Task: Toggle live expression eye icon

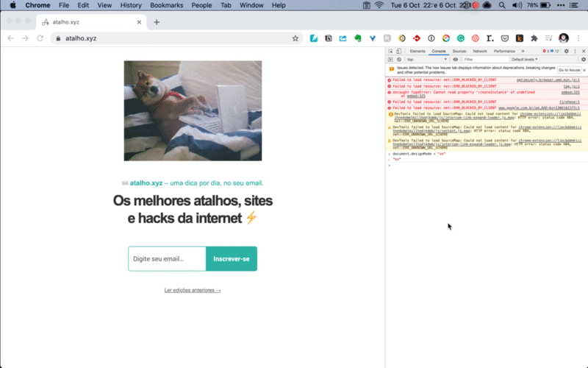Action: (455, 60)
